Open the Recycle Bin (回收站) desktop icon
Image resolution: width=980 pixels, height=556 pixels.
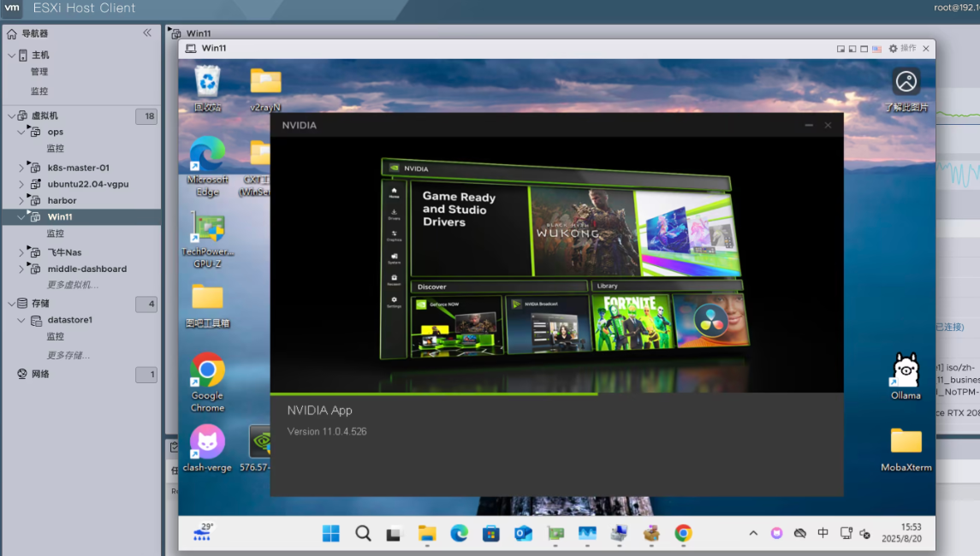[x=207, y=89]
